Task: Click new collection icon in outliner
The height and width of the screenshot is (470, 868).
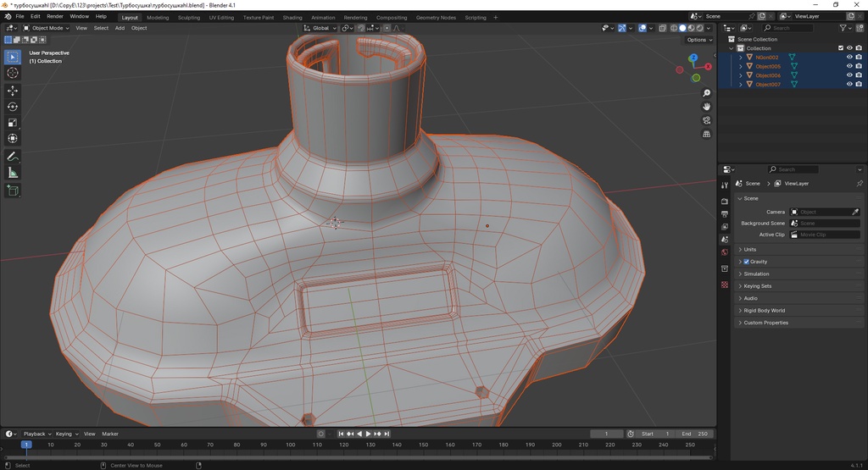Action: click(860, 28)
